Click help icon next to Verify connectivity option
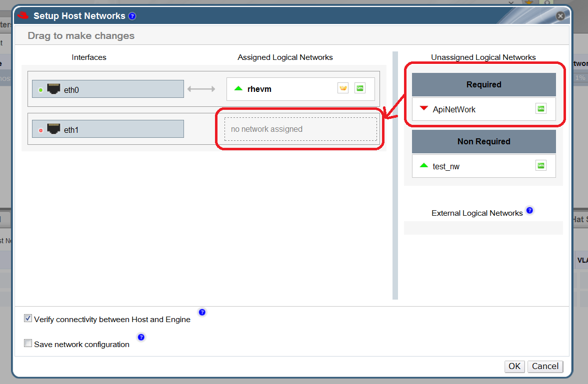 [202, 313]
